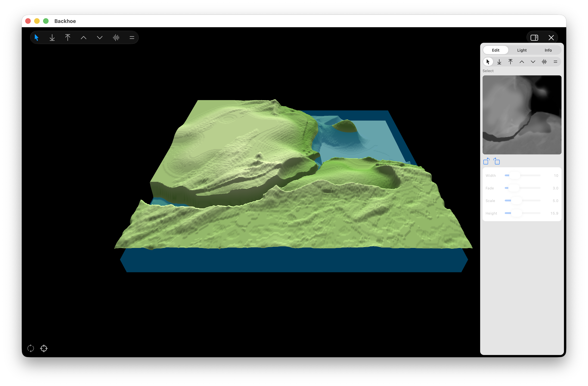Select the downward chevron tool in top toolbar
The width and height of the screenshot is (588, 386).
click(x=100, y=38)
